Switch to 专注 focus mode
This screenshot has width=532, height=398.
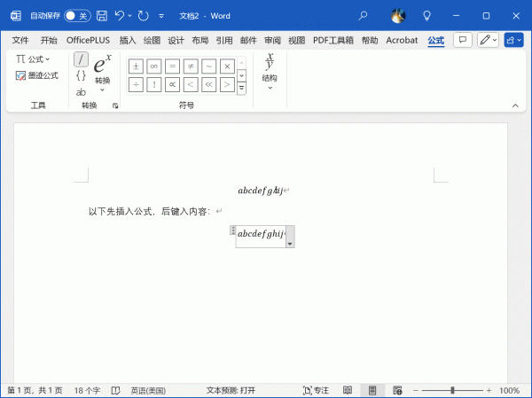click(316, 391)
